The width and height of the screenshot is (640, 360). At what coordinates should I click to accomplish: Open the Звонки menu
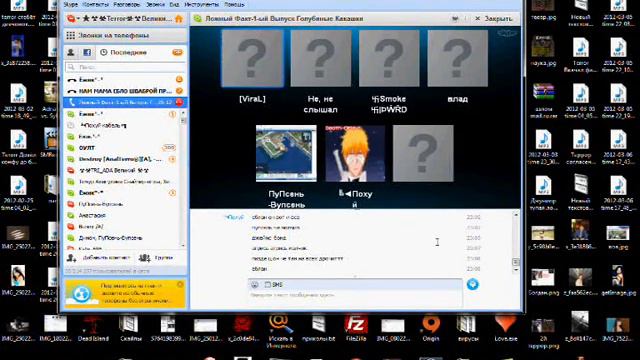pos(156,4)
